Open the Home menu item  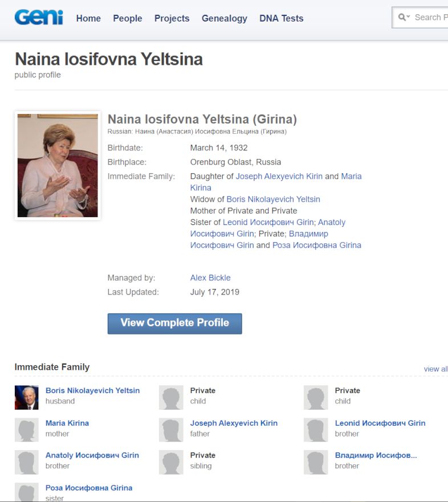pyautogui.click(x=88, y=18)
